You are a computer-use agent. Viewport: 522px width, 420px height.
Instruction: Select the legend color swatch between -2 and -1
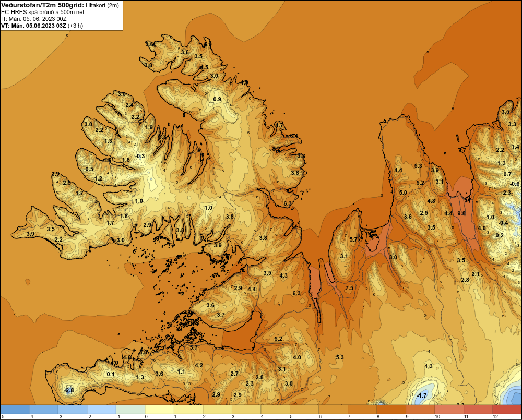102,409
